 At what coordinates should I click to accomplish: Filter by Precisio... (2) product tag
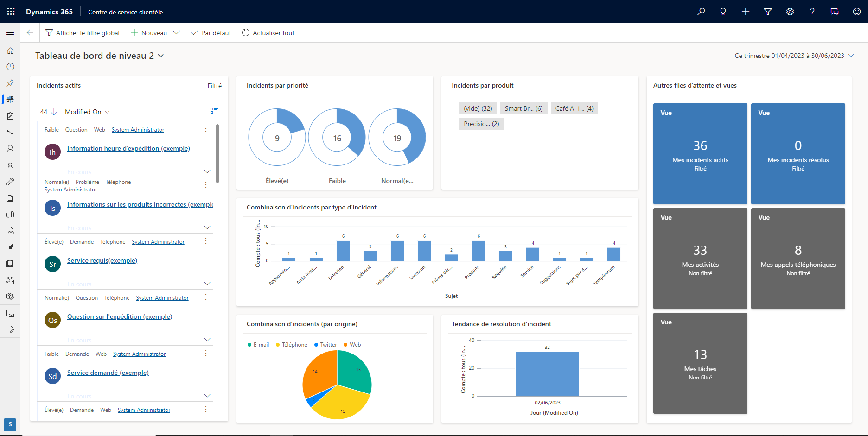tap(481, 124)
